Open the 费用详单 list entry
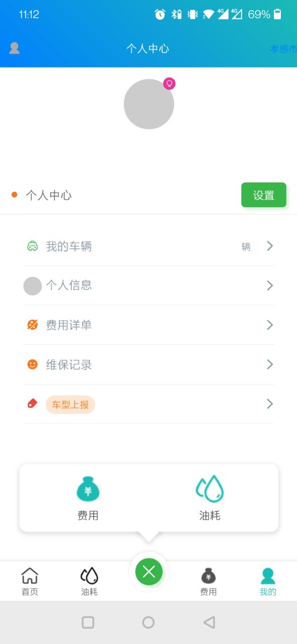Image resolution: width=297 pixels, height=644 pixels. [148, 325]
